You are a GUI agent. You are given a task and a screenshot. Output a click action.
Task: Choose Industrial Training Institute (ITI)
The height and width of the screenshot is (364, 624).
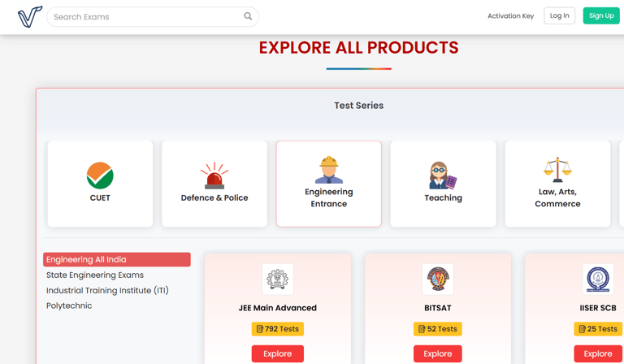coord(107,290)
